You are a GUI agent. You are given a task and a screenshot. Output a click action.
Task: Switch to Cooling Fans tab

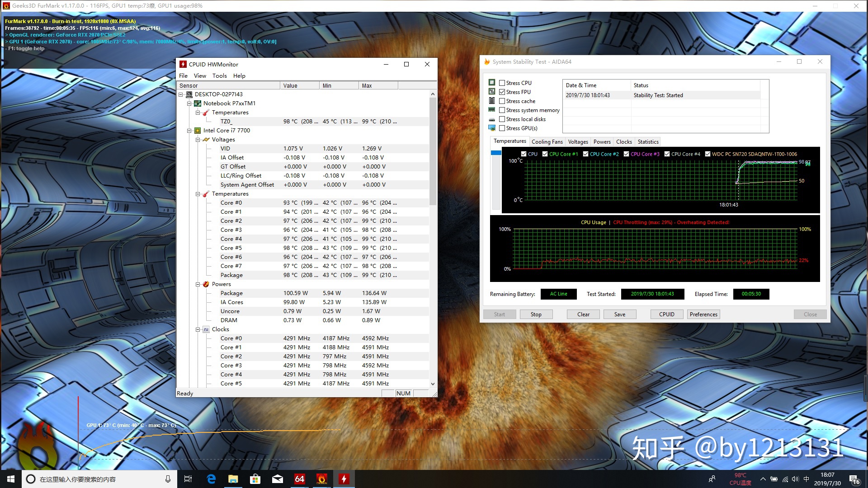point(547,142)
